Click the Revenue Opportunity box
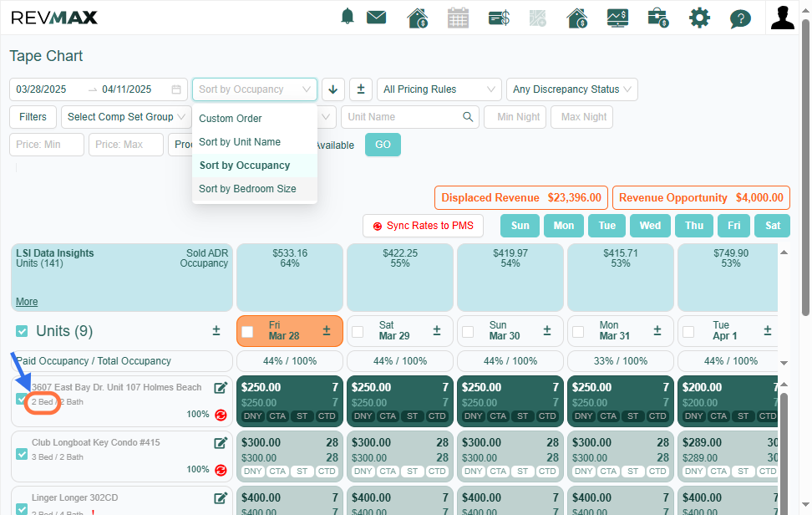812x515 pixels. [701, 198]
